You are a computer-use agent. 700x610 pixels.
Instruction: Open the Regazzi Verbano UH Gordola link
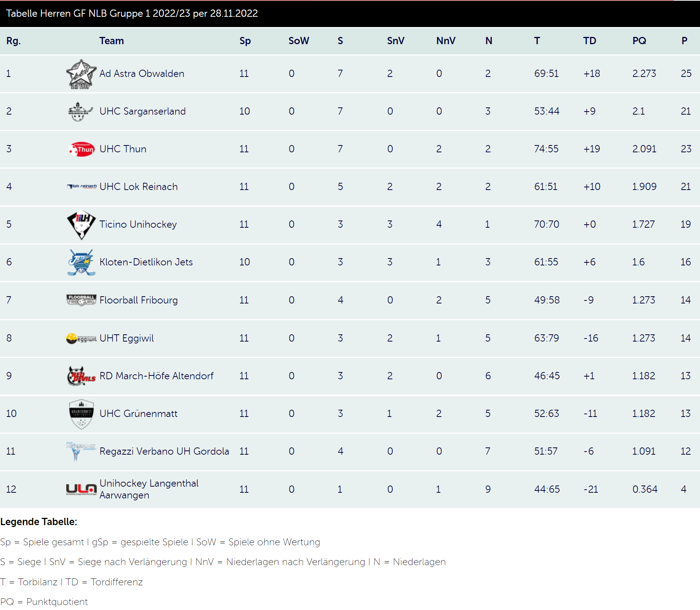pos(164,451)
